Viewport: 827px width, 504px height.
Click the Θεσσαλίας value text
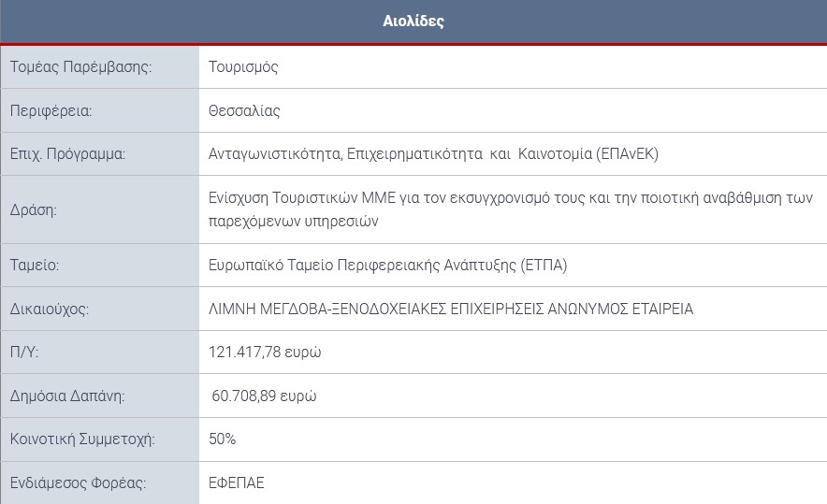coord(244,110)
